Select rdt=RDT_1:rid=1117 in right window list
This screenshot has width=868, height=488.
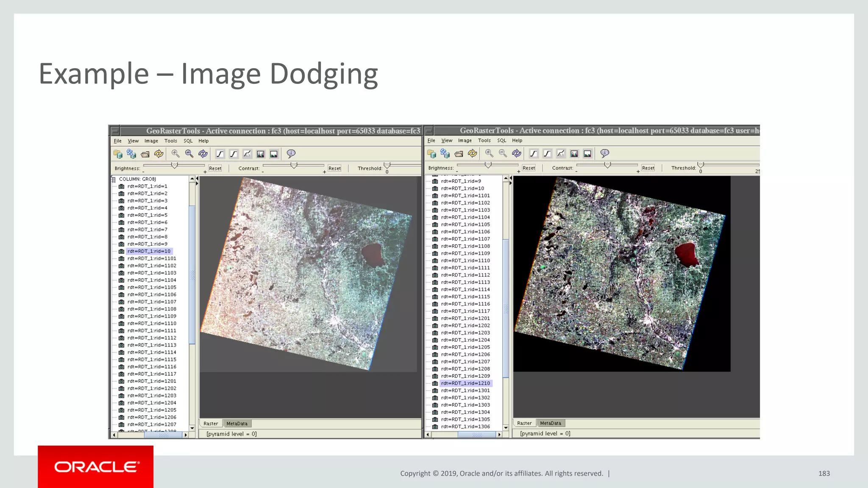(x=465, y=311)
